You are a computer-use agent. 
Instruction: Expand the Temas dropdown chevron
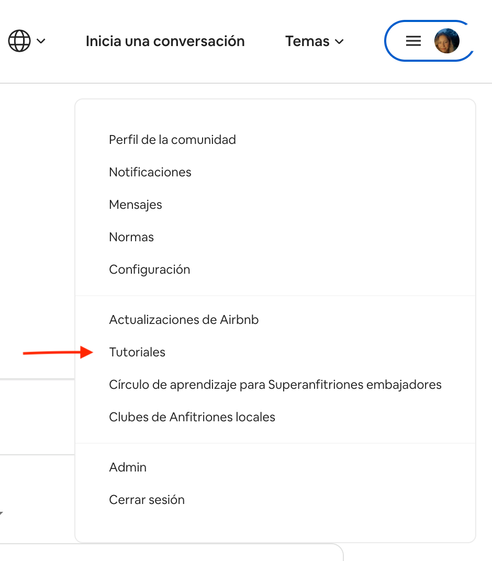(339, 42)
